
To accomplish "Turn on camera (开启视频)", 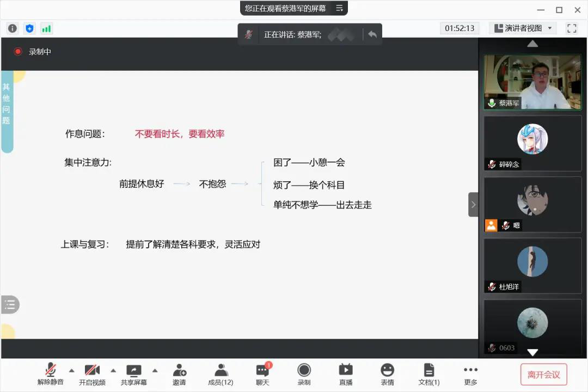I will (92, 374).
